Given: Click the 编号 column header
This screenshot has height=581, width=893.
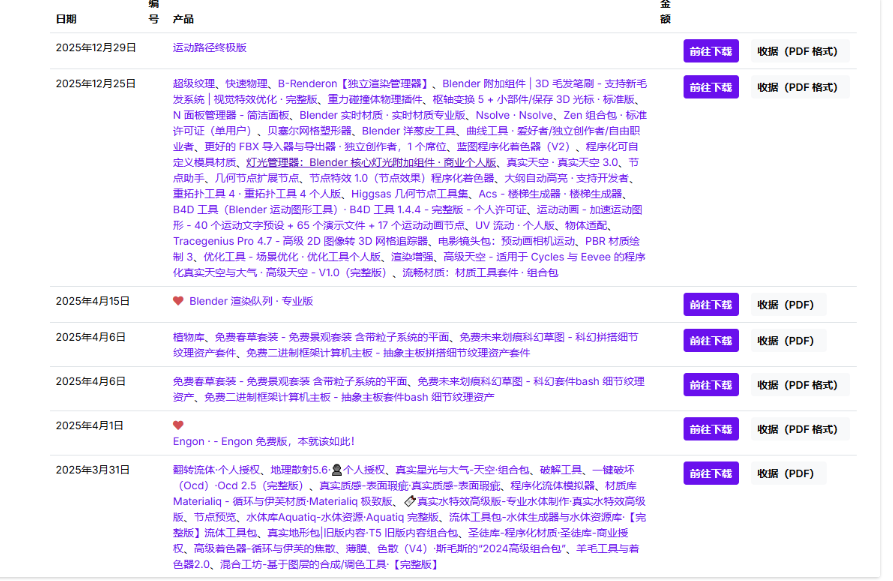Looking at the screenshot, I should (x=154, y=11).
